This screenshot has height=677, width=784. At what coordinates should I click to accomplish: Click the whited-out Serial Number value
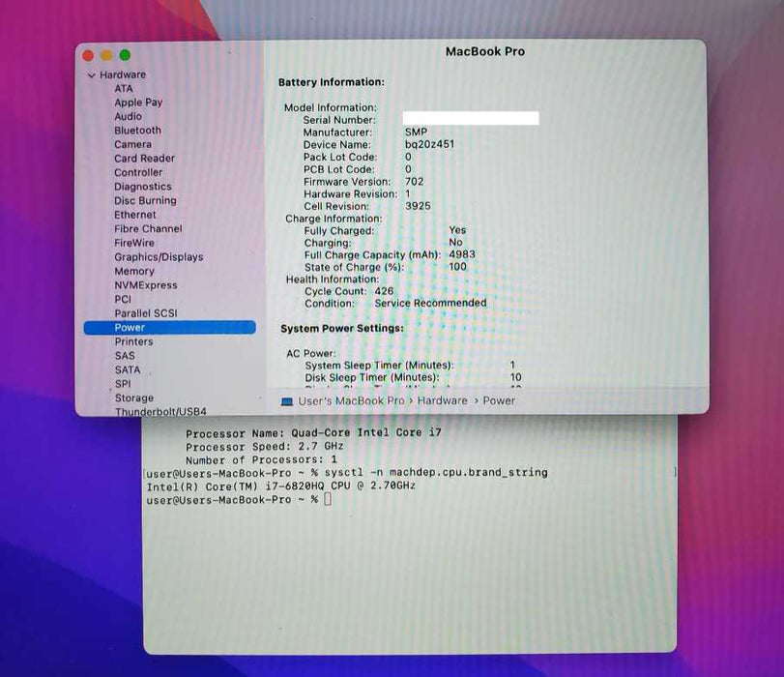tap(471, 118)
